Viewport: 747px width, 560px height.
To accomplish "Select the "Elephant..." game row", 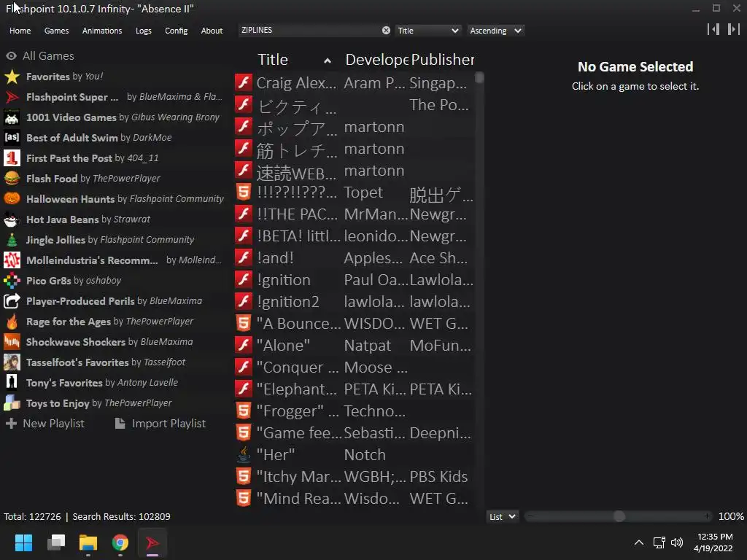I will coord(355,389).
